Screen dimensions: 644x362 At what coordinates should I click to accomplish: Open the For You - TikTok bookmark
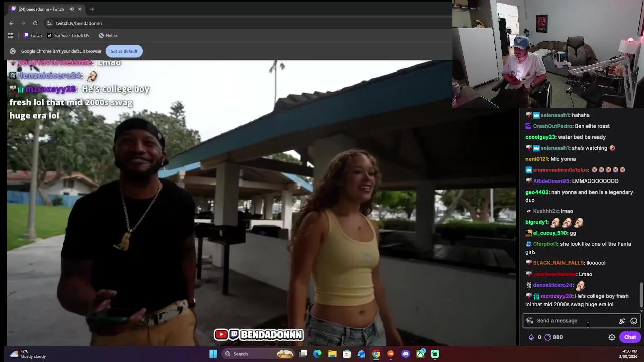pos(70,36)
